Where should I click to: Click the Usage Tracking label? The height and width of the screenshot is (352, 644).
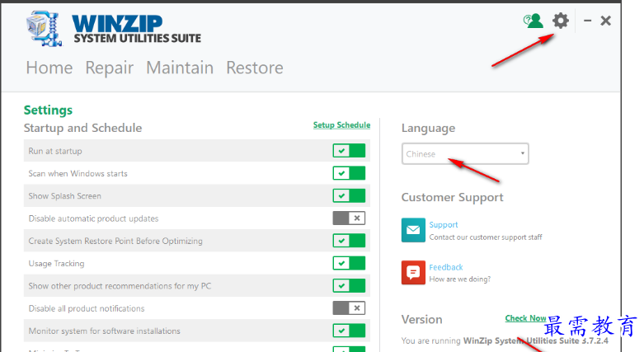point(56,264)
